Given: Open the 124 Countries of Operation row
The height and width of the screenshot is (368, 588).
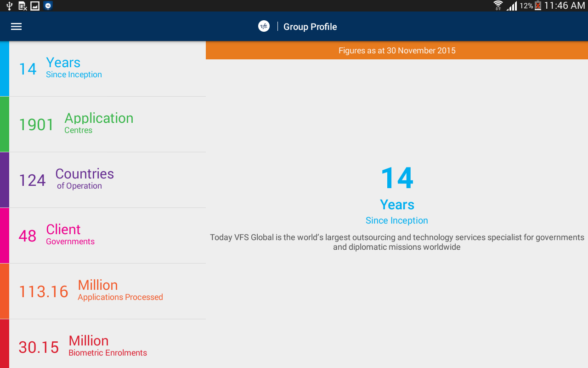Looking at the screenshot, I should tap(103, 180).
